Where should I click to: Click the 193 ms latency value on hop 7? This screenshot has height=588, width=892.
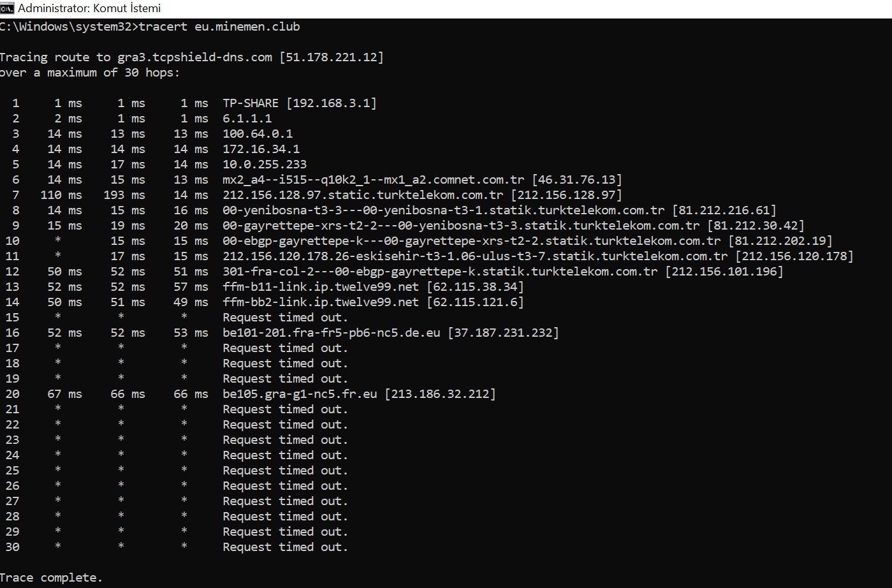point(124,195)
